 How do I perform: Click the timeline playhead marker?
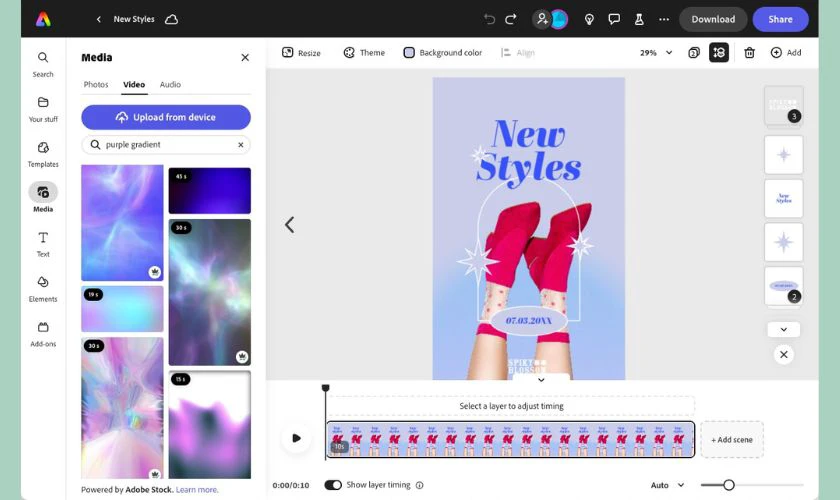[x=325, y=388]
